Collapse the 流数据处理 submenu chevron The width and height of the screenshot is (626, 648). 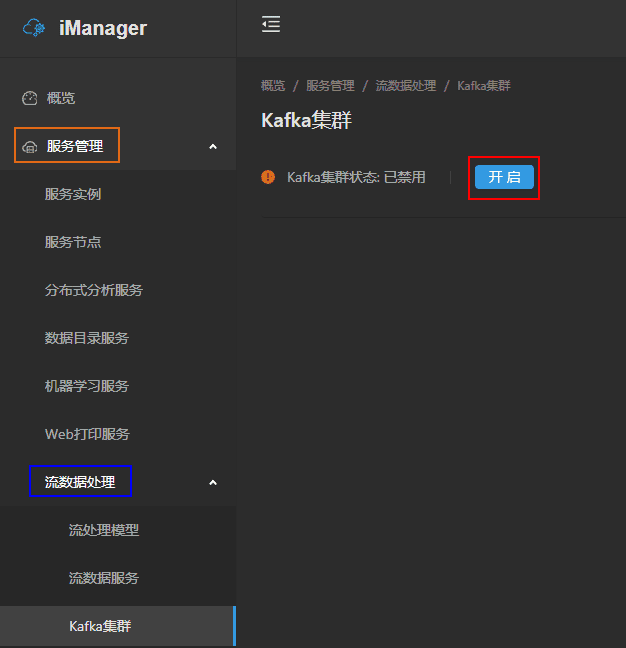click(x=212, y=483)
